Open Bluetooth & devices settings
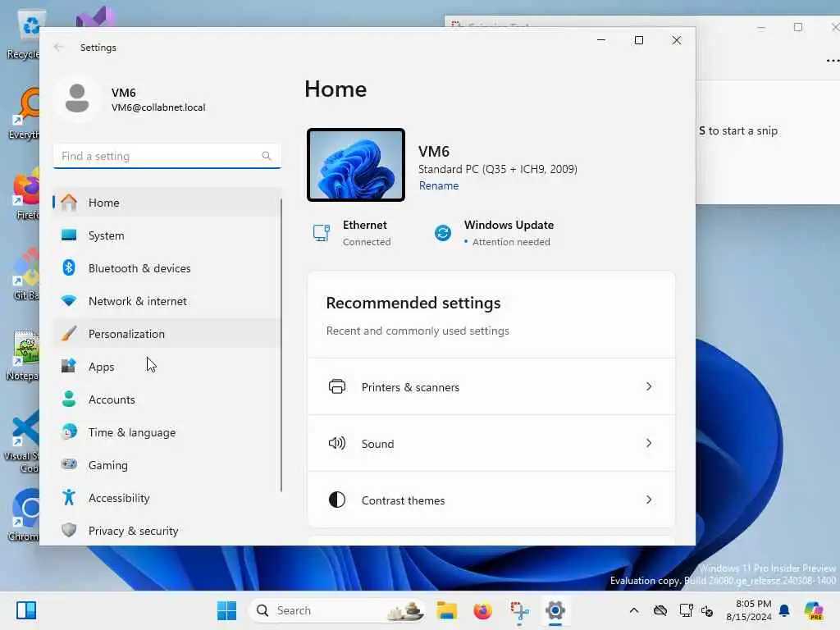 point(167,268)
